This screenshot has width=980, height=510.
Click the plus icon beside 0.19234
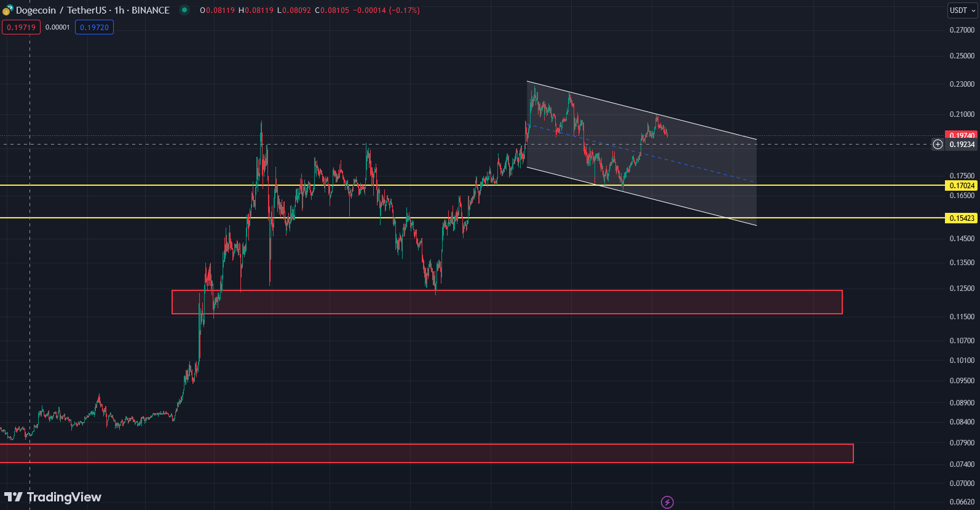click(938, 145)
